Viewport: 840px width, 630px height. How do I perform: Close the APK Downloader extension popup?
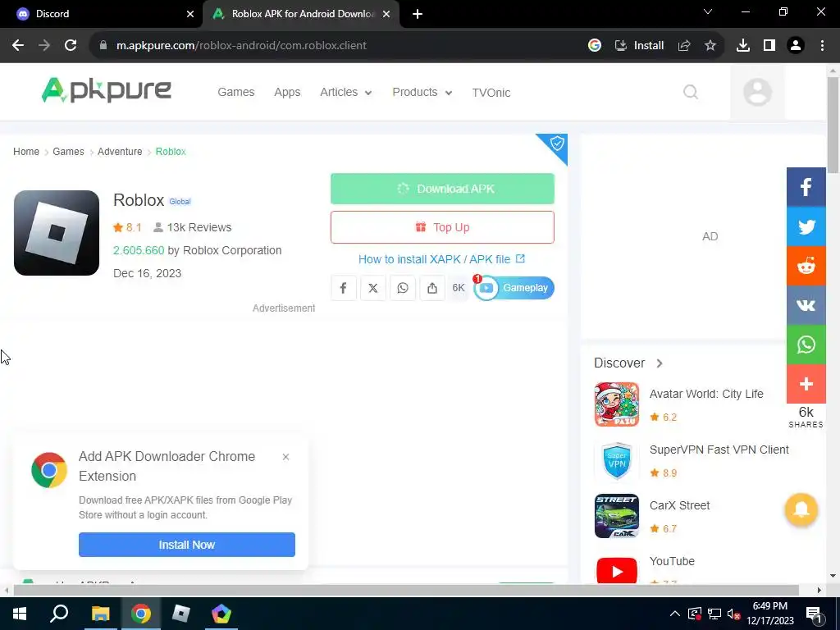click(x=285, y=457)
